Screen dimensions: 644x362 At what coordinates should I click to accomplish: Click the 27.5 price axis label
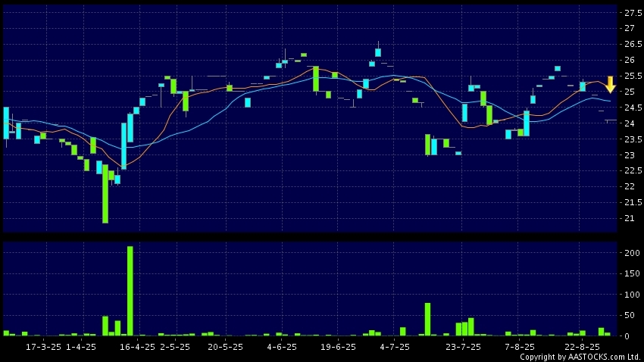(x=633, y=13)
